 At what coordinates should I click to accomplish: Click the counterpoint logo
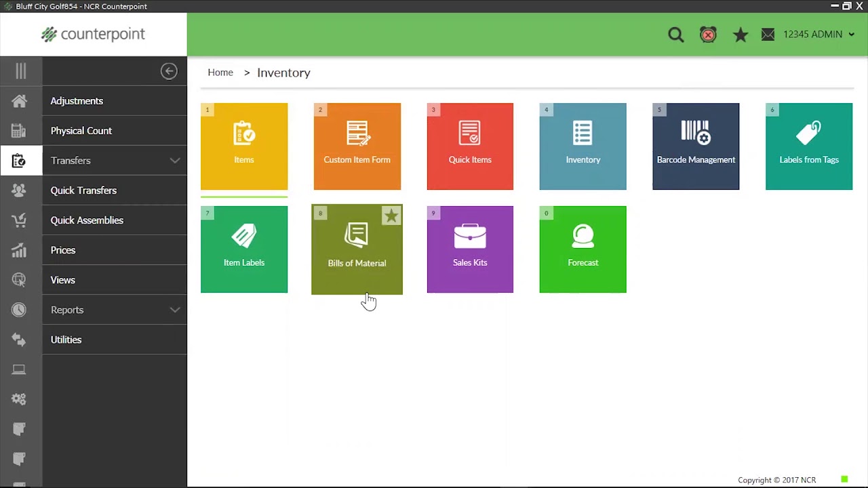point(93,34)
